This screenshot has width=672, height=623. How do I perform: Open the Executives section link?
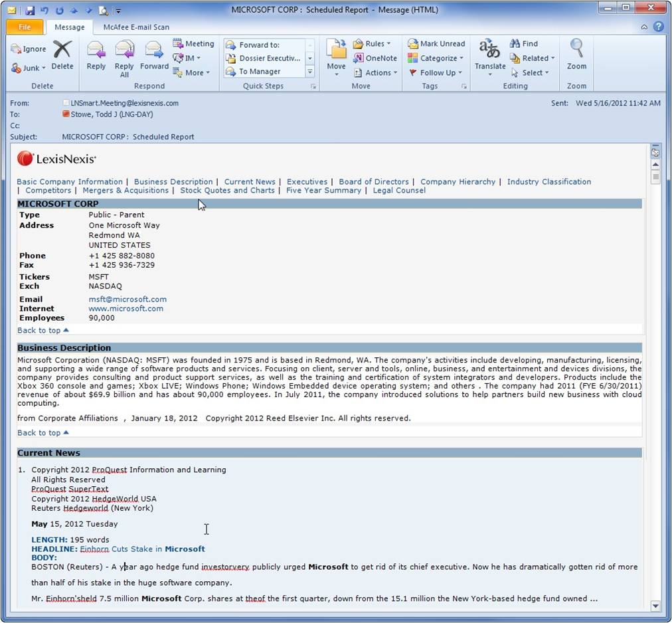click(x=307, y=182)
